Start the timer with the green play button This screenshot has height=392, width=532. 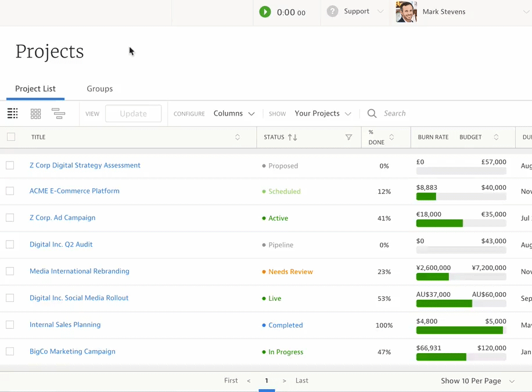click(x=265, y=12)
